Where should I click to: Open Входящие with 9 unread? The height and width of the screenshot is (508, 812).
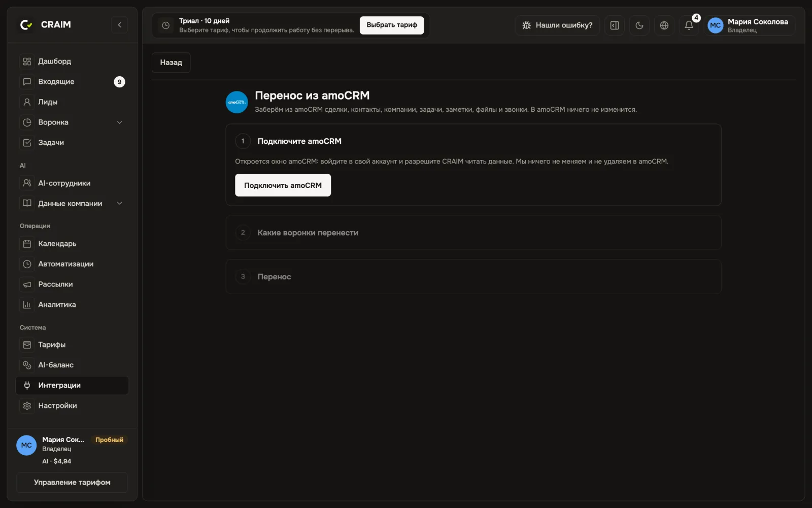(72, 82)
